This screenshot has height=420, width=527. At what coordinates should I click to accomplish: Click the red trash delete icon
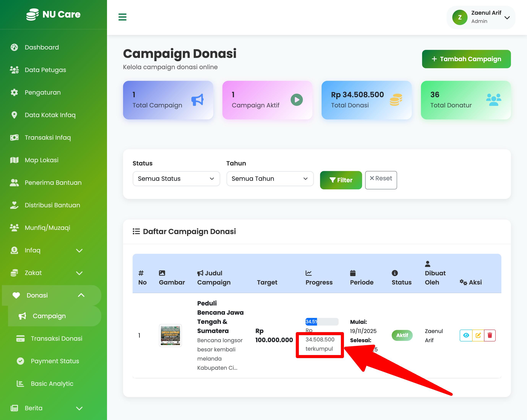pyautogui.click(x=490, y=335)
